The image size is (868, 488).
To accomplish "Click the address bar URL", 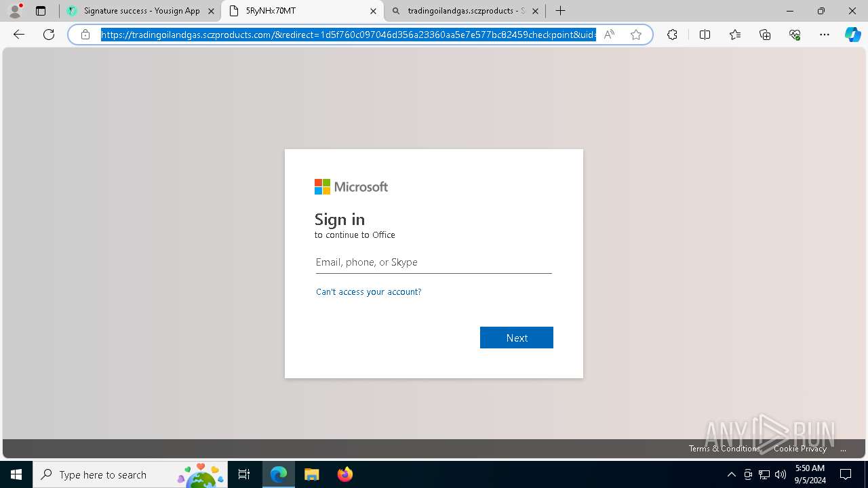I will [349, 35].
